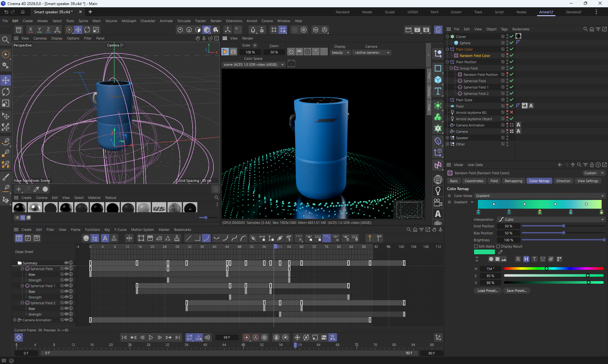Click the Record Active Objects keyframe button
Image resolution: width=608 pixels, height=364 pixels.
(247, 337)
